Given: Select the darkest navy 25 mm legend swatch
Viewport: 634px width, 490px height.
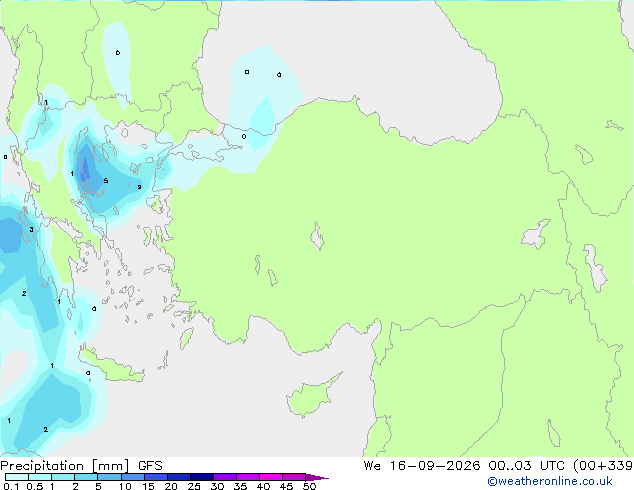Looking at the screenshot, I should point(202,477).
